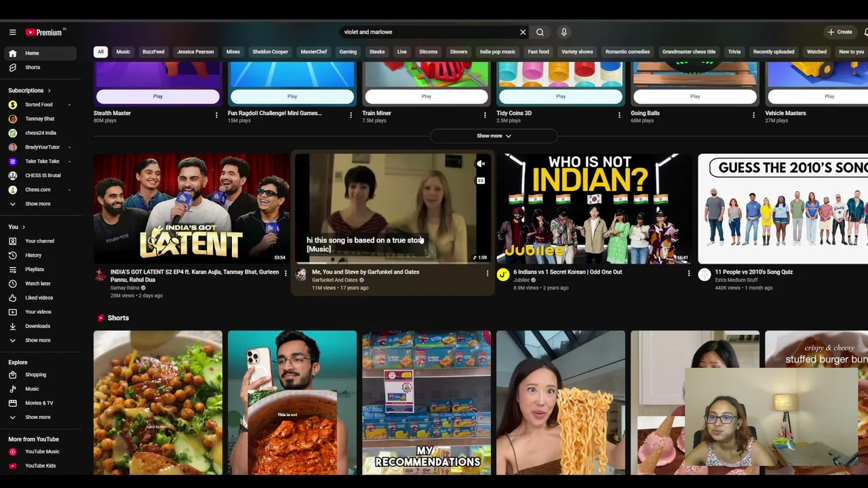
Task: Open the chickpea salad Short
Action: pos(158,403)
